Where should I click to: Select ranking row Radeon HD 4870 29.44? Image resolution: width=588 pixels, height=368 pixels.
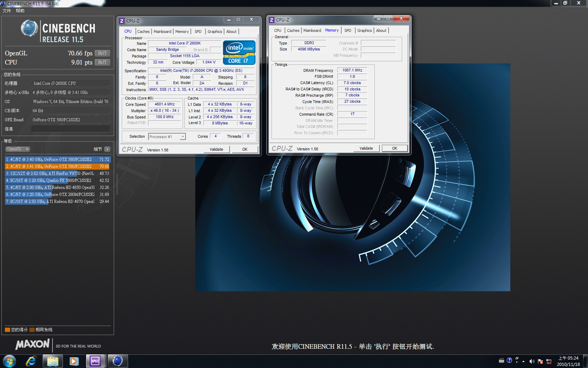coord(57,202)
